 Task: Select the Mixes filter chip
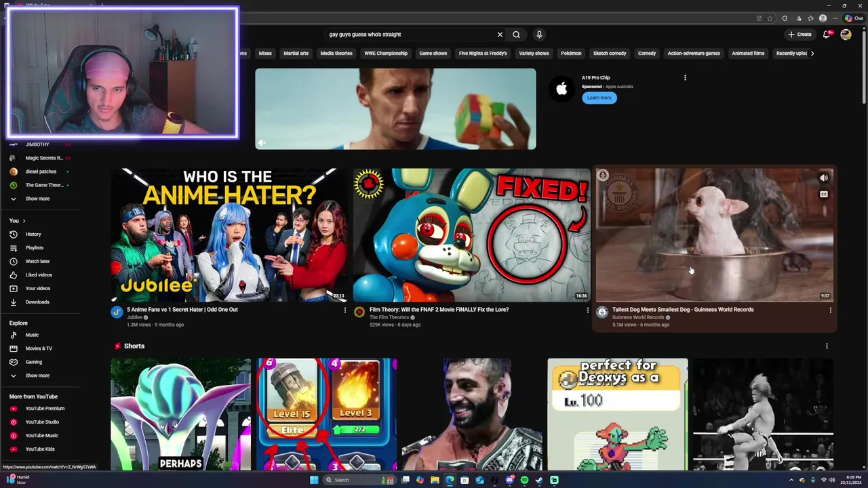(265, 54)
